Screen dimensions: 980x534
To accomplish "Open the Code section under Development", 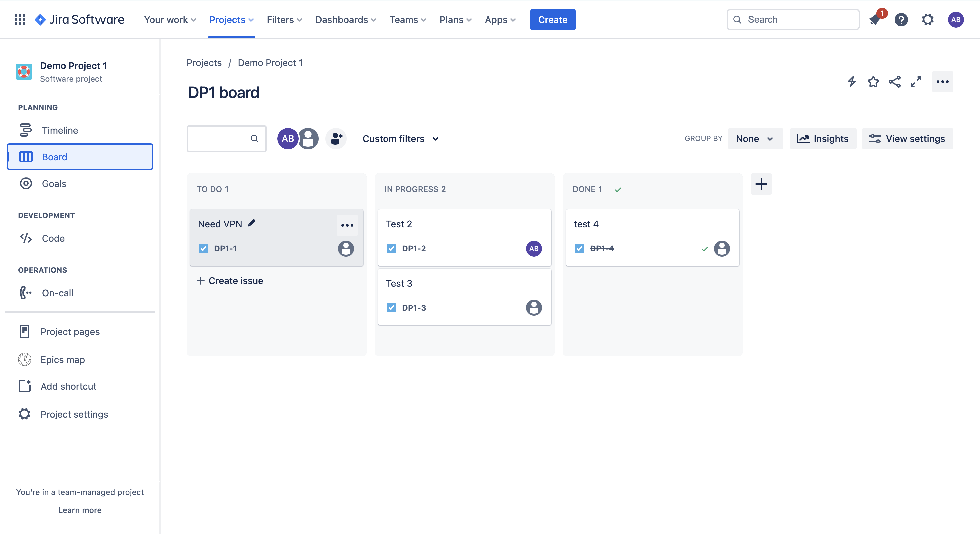I will (x=53, y=238).
